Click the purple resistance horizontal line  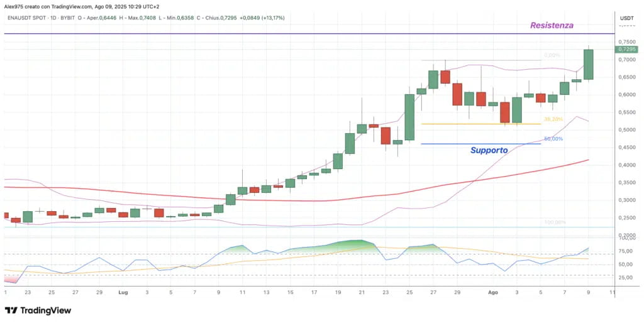pos(308,34)
